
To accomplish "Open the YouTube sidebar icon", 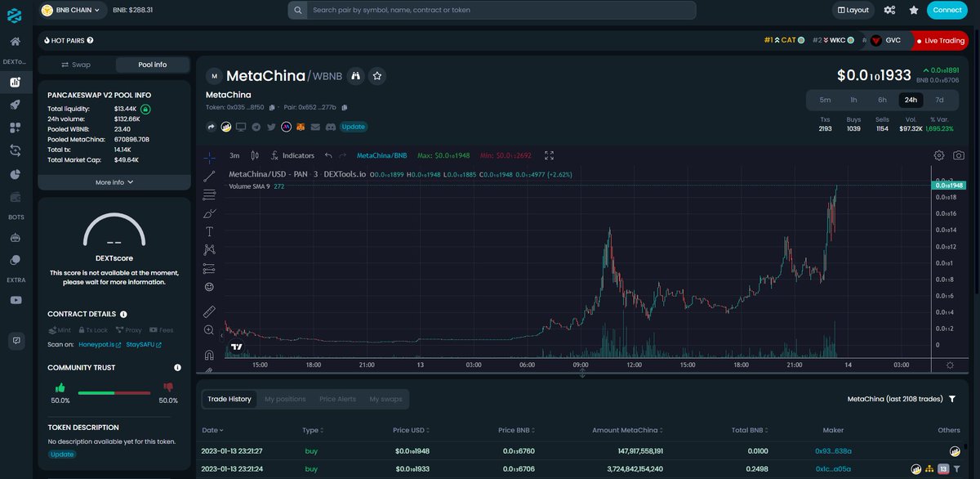I will coord(15,300).
